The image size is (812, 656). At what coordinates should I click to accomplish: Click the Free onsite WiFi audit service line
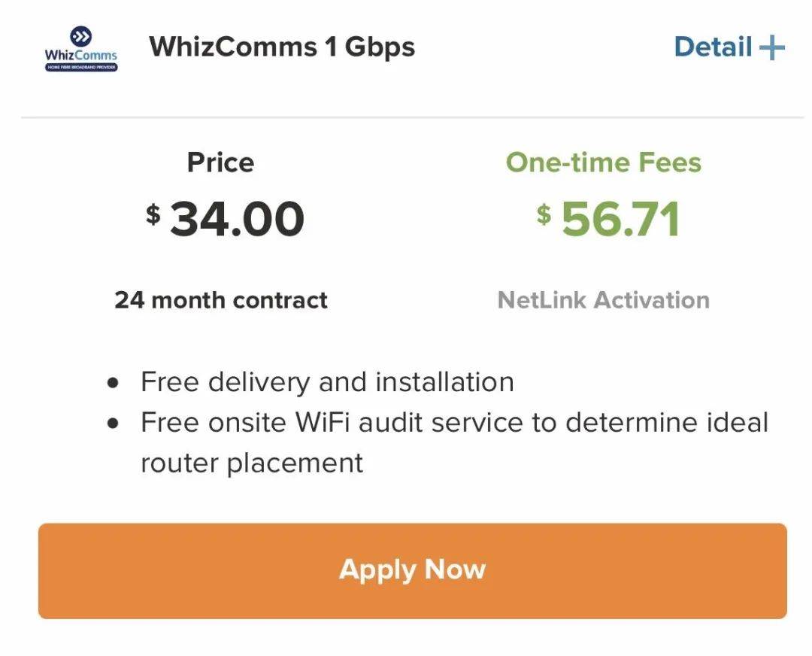coord(454,422)
